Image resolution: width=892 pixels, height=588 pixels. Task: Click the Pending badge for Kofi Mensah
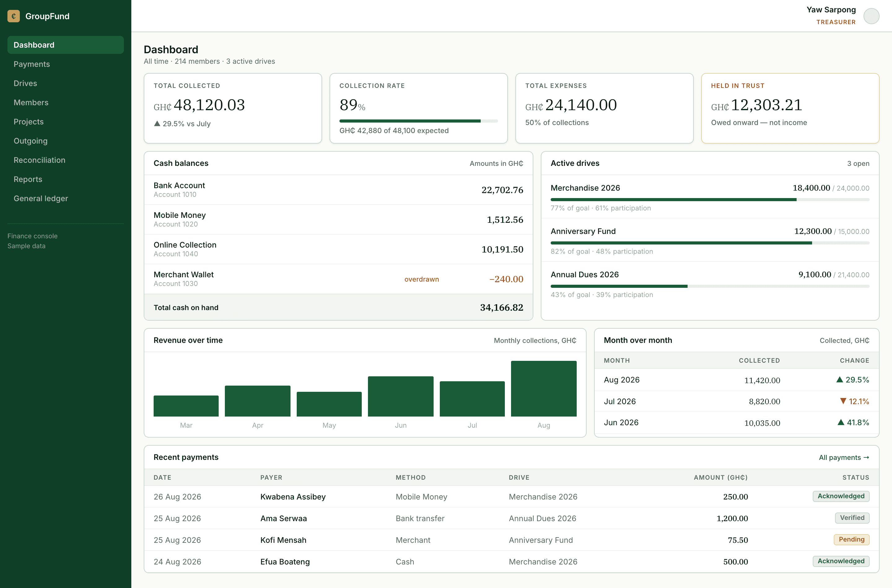pos(851,540)
